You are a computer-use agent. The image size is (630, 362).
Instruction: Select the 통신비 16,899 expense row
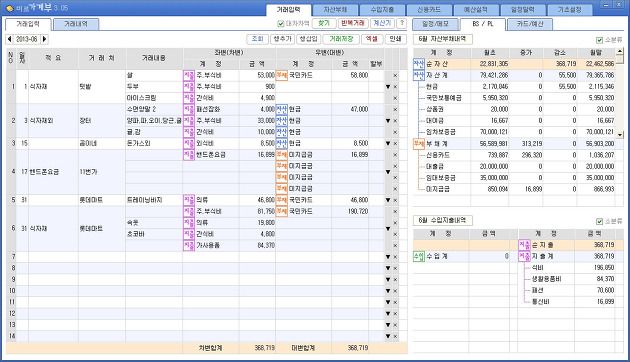[567, 302]
